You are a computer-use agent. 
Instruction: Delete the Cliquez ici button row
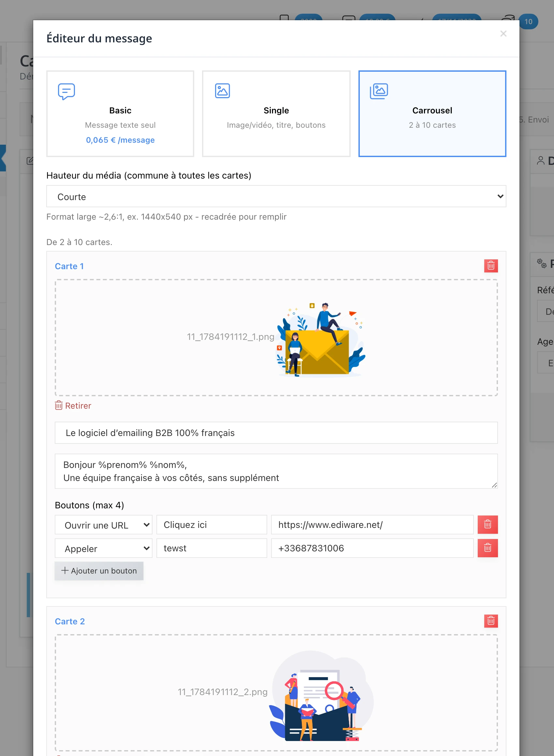(x=488, y=524)
